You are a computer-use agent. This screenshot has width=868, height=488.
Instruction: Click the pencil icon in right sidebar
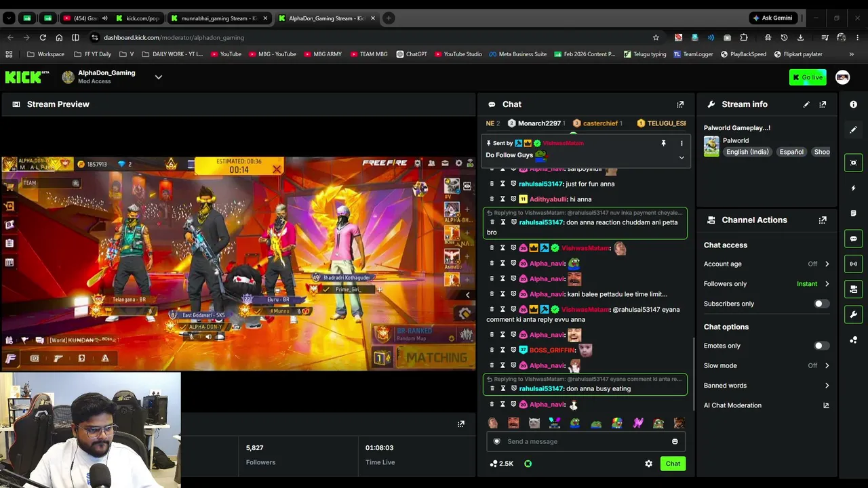point(853,129)
